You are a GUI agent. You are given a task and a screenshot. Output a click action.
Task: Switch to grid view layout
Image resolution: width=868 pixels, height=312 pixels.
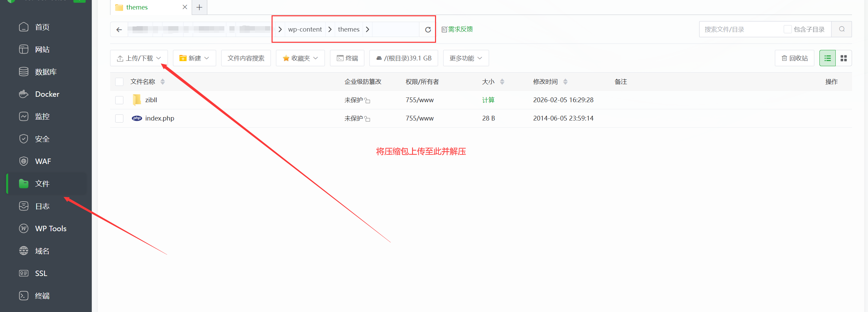pos(844,58)
